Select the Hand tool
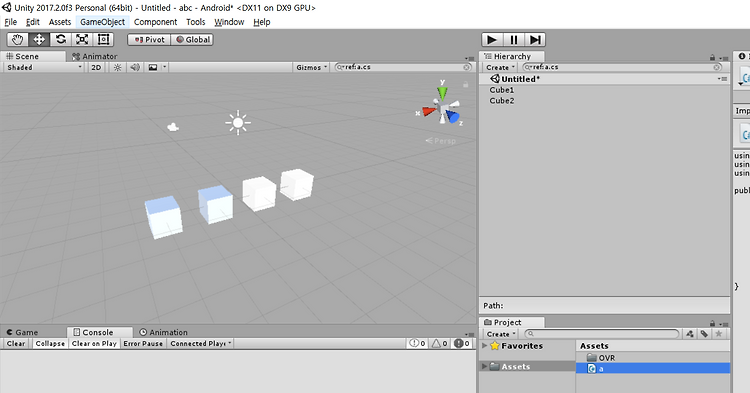The image size is (750, 393). click(x=18, y=40)
